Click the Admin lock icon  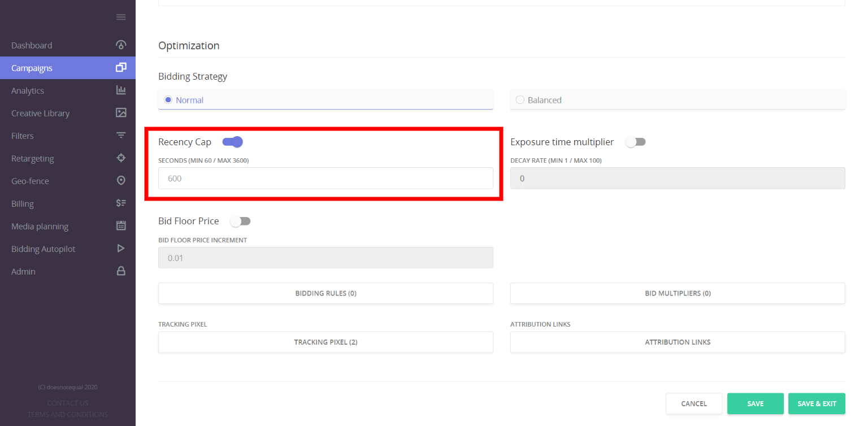coord(121,271)
